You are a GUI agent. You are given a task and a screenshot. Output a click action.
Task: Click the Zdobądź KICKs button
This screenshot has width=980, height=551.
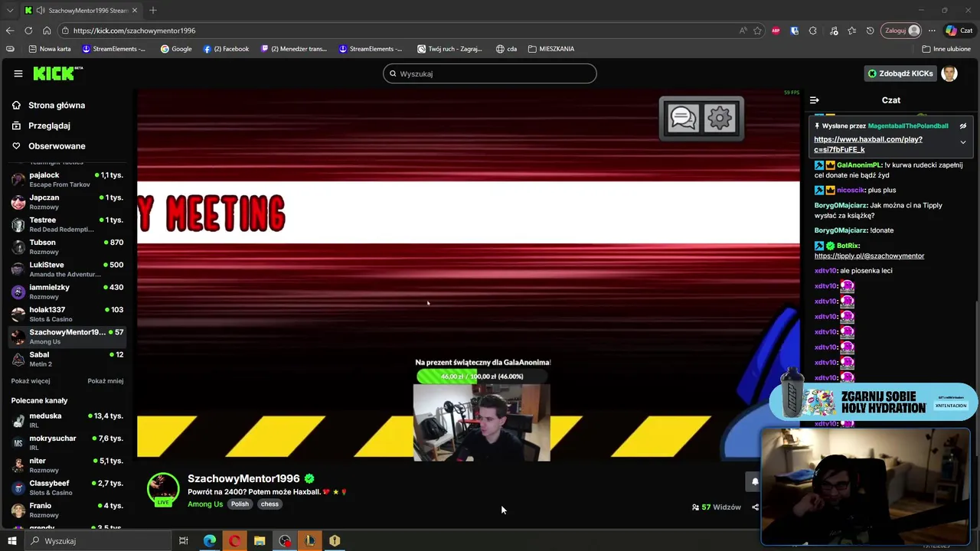(900, 73)
